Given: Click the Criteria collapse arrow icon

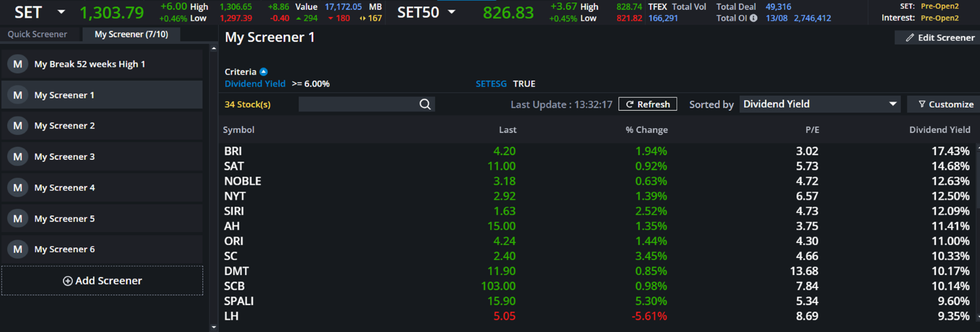Looking at the screenshot, I should pyautogui.click(x=263, y=72).
